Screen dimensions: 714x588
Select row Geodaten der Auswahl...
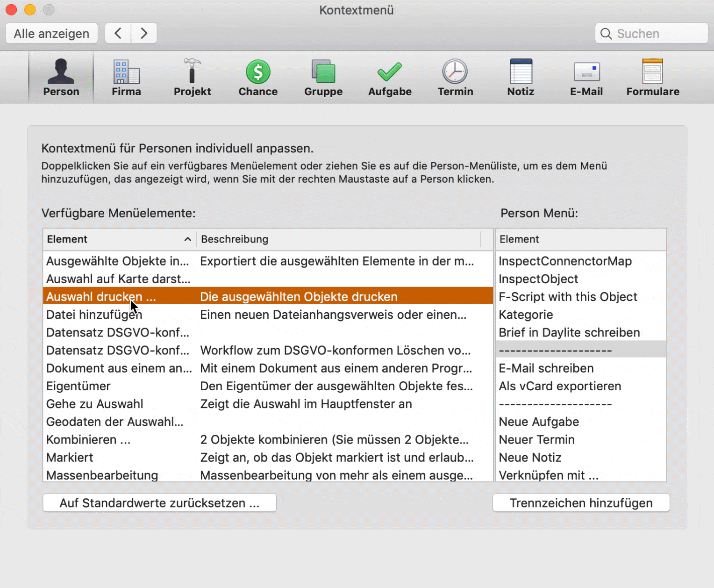[268, 422]
